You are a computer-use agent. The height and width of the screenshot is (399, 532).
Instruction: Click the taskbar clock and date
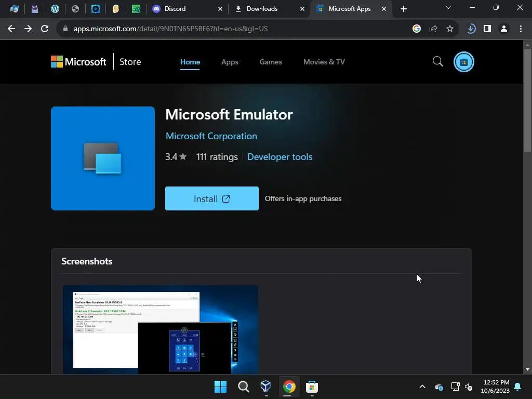495,387
